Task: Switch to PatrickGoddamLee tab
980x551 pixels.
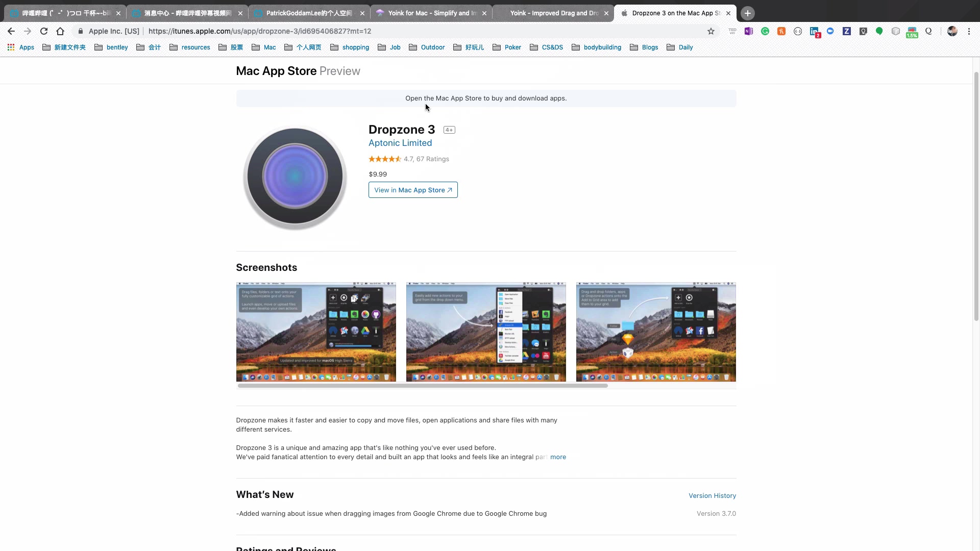Action: 309,13
